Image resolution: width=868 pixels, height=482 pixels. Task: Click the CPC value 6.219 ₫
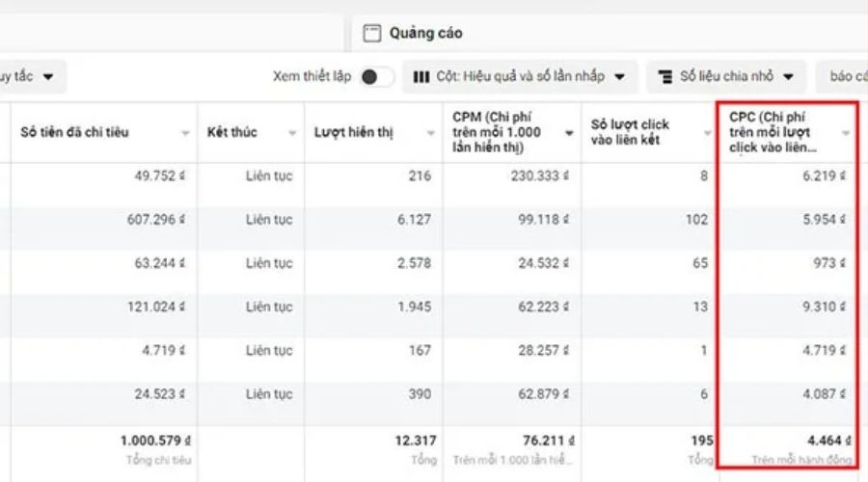click(x=825, y=176)
